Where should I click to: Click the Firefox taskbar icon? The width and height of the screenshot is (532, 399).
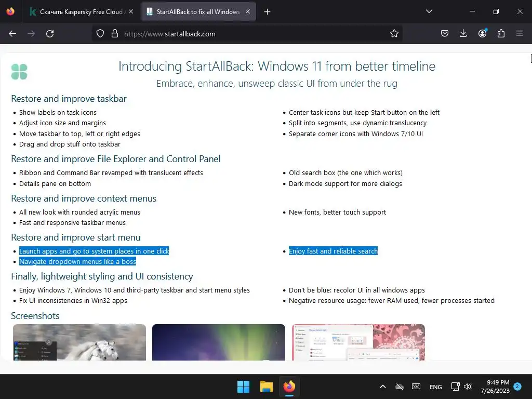click(x=289, y=387)
